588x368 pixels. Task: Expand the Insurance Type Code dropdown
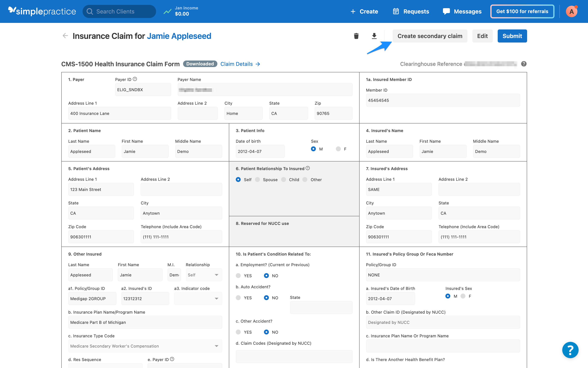(216, 346)
